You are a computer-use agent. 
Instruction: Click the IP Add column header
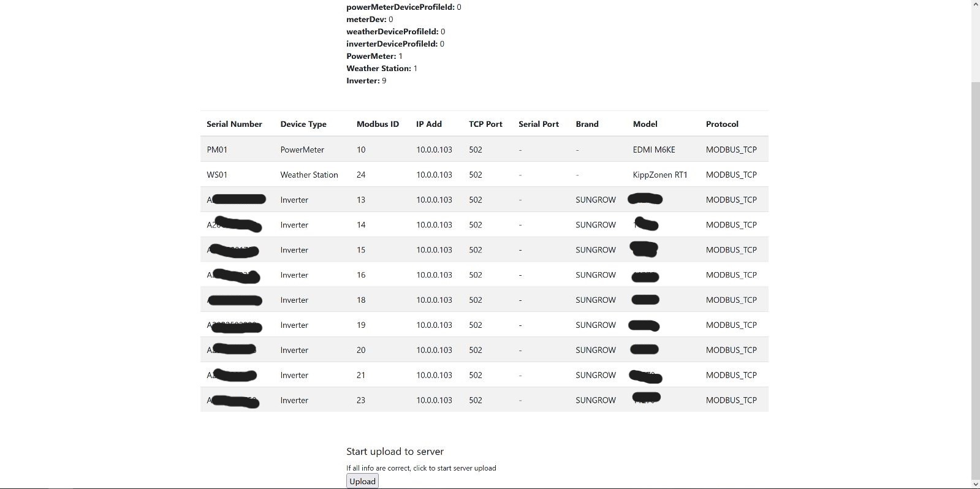coord(429,124)
